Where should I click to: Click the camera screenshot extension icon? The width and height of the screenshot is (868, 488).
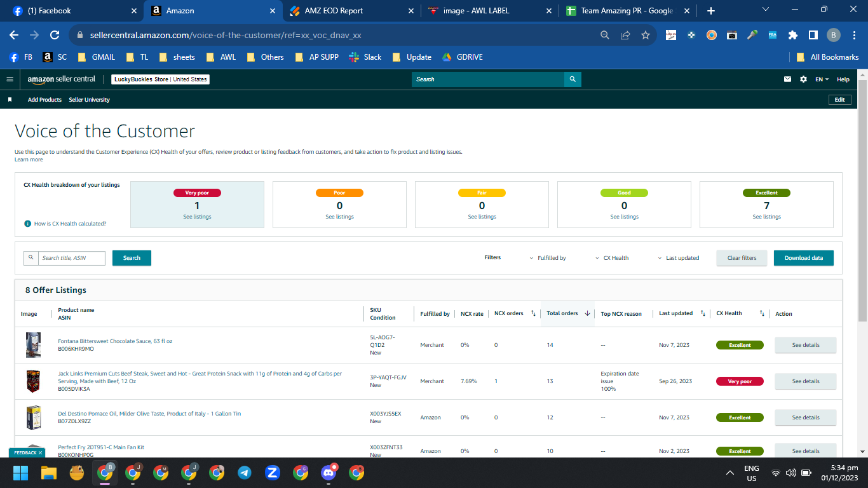732,35
